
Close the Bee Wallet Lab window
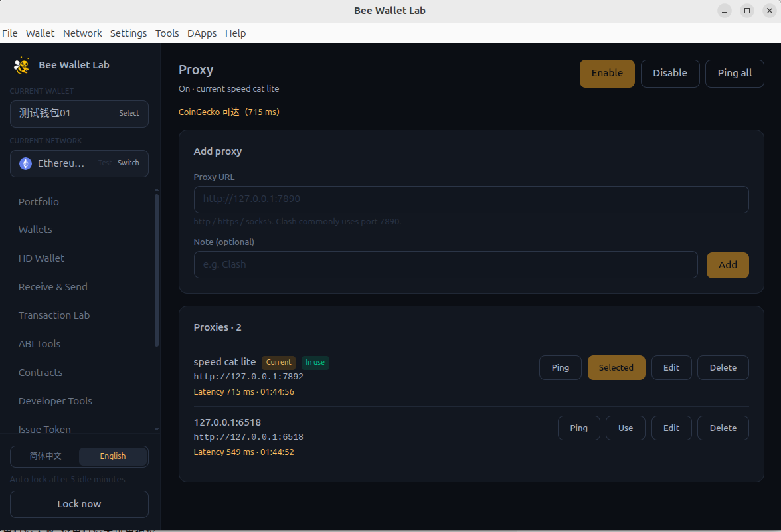tap(769, 11)
